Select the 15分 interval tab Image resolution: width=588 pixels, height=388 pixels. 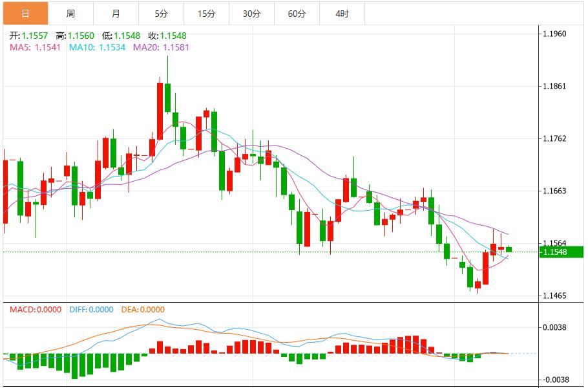point(206,14)
